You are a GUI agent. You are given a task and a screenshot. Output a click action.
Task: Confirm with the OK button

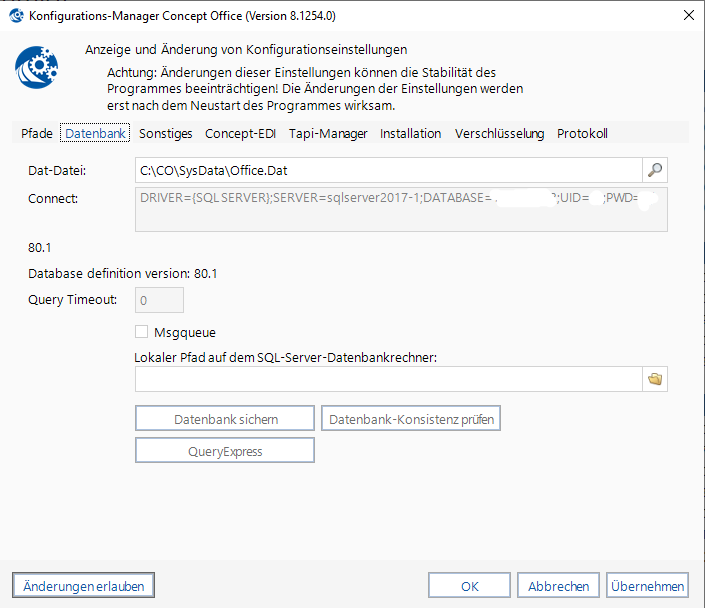click(469, 586)
